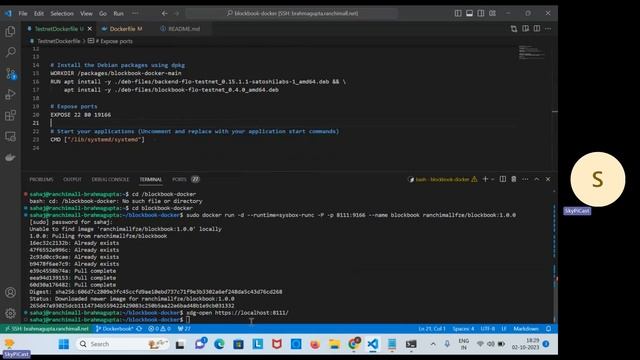
Task: Split the editor to the right
Action: [x=537, y=29]
